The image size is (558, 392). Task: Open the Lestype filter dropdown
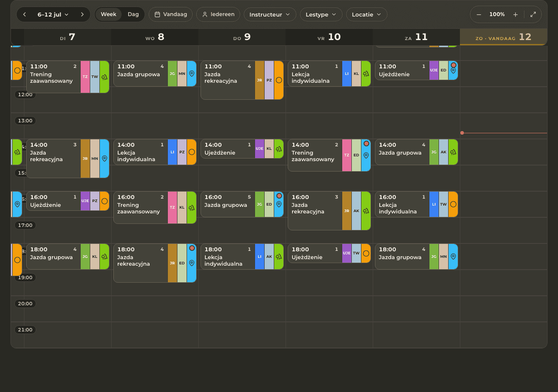pyautogui.click(x=321, y=14)
